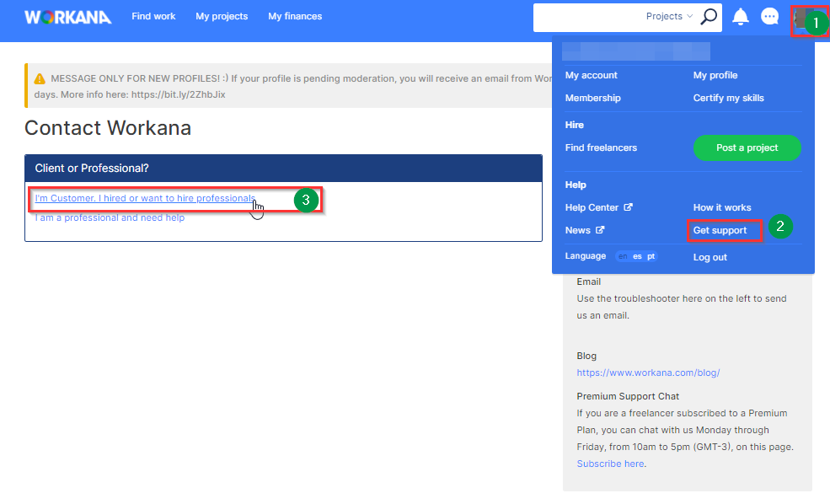Click I am a professional and need help

click(x=110, y=217)
